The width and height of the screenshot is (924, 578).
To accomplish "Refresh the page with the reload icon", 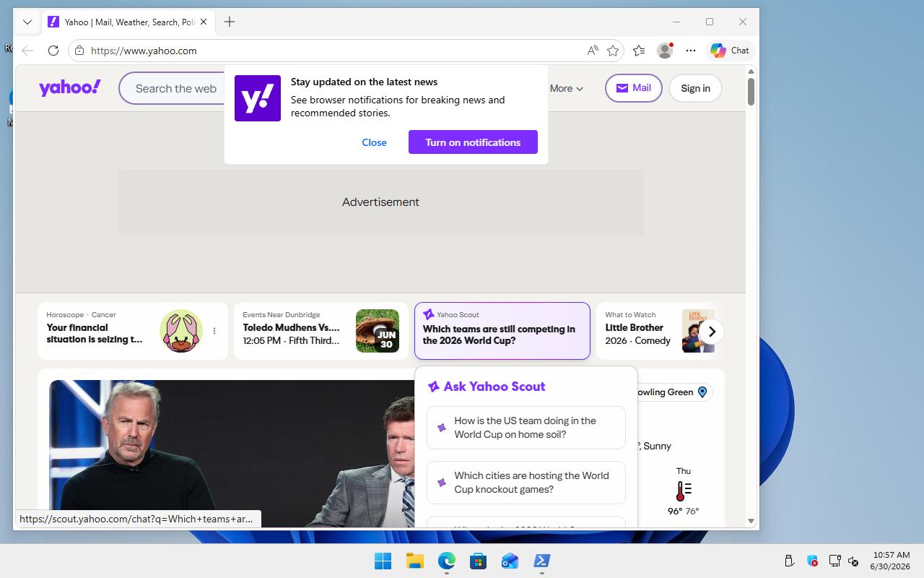I will [53, 51].
